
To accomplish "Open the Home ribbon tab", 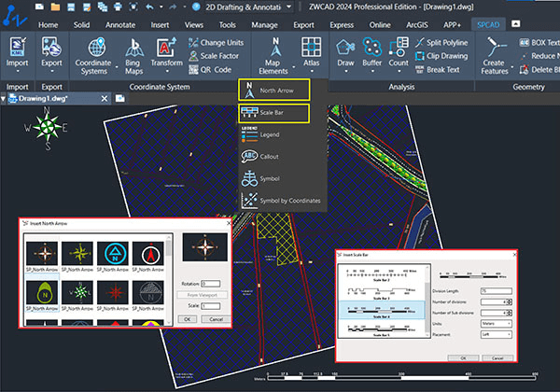I will tap(48, 25).
